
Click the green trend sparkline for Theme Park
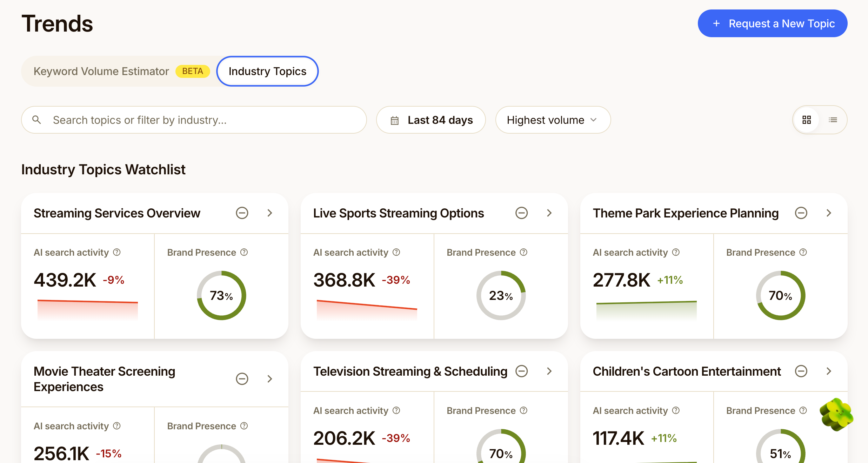tap(647, 310)
